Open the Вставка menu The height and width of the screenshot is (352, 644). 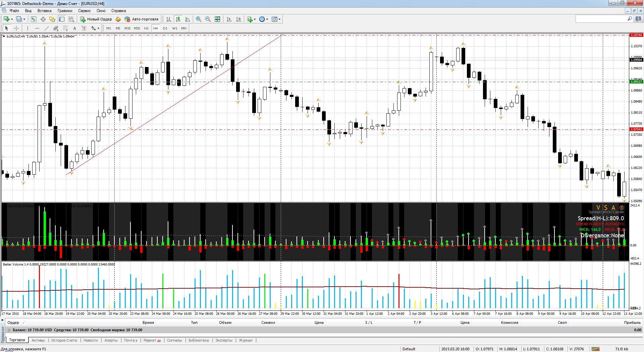(x=44, y=11)
